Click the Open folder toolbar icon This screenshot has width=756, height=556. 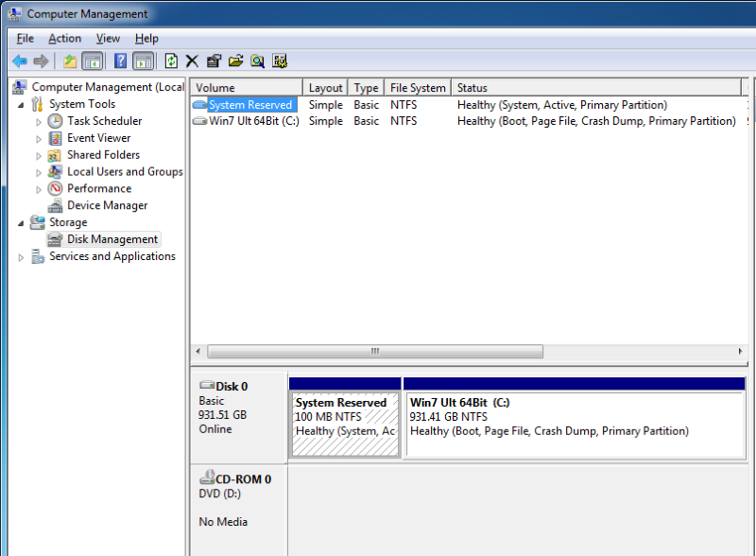click(235, 61)
